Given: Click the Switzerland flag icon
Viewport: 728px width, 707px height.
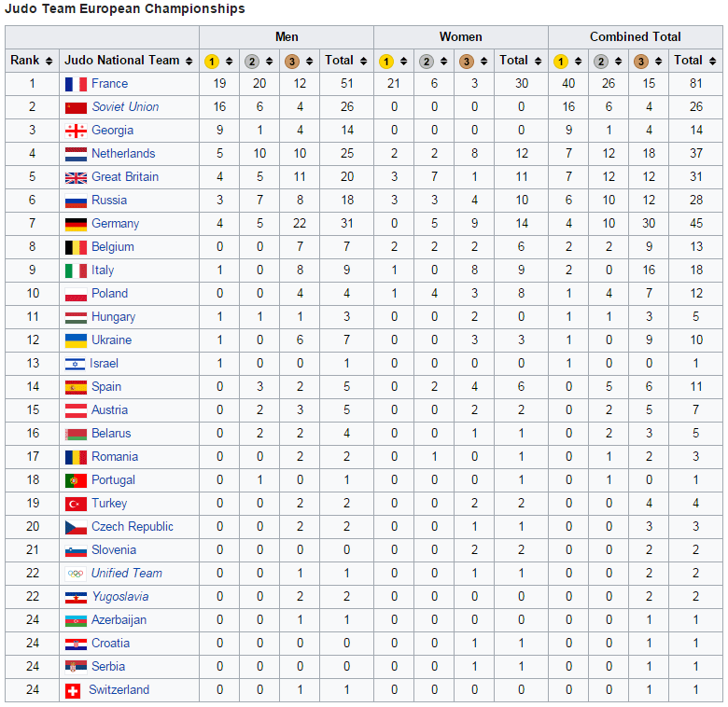Looking at the screenshot, I should tap(73, 691).
